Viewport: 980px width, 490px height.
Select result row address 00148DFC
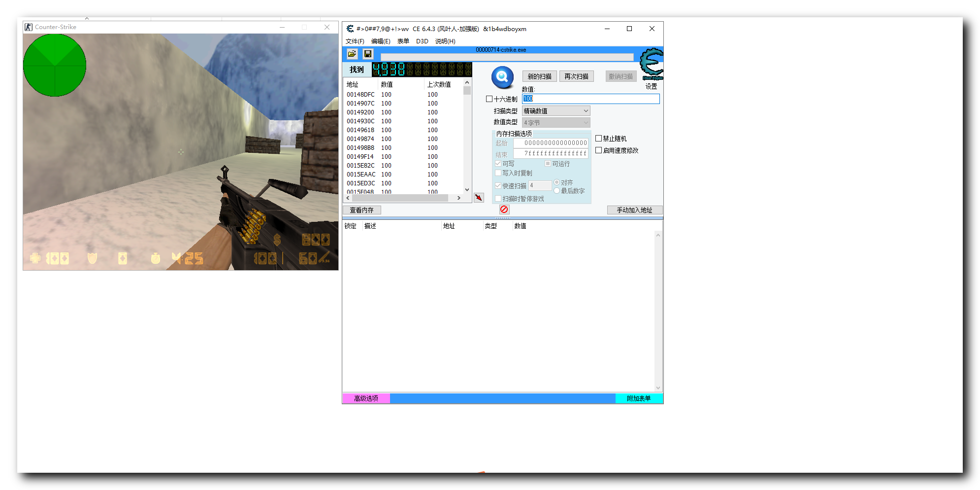coord(404,95)
